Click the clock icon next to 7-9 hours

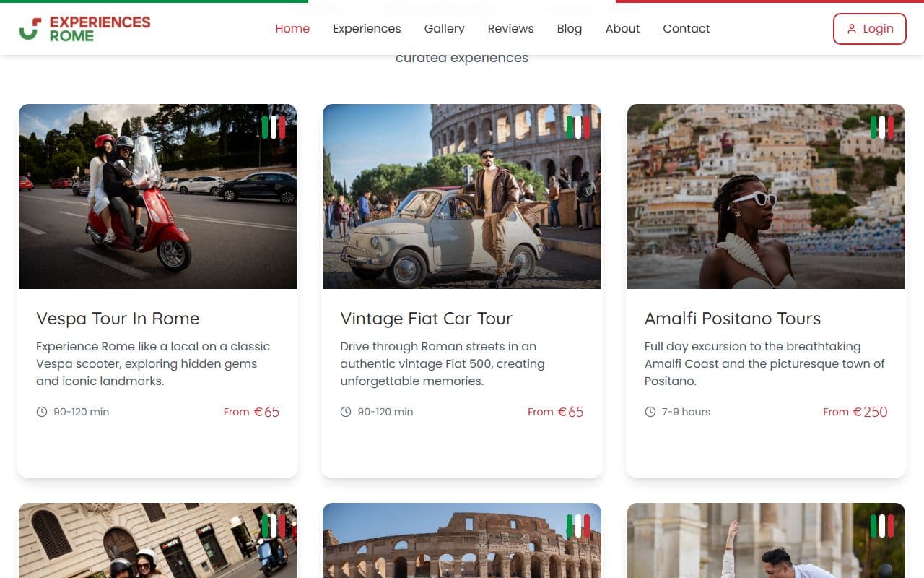[x=650, y=412]
